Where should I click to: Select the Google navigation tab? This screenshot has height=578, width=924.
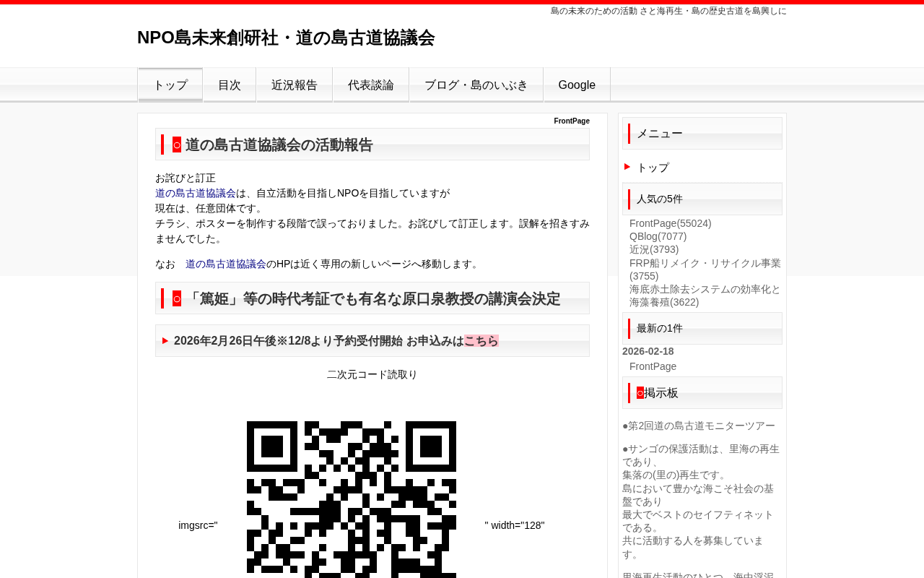tap(577, 85)
